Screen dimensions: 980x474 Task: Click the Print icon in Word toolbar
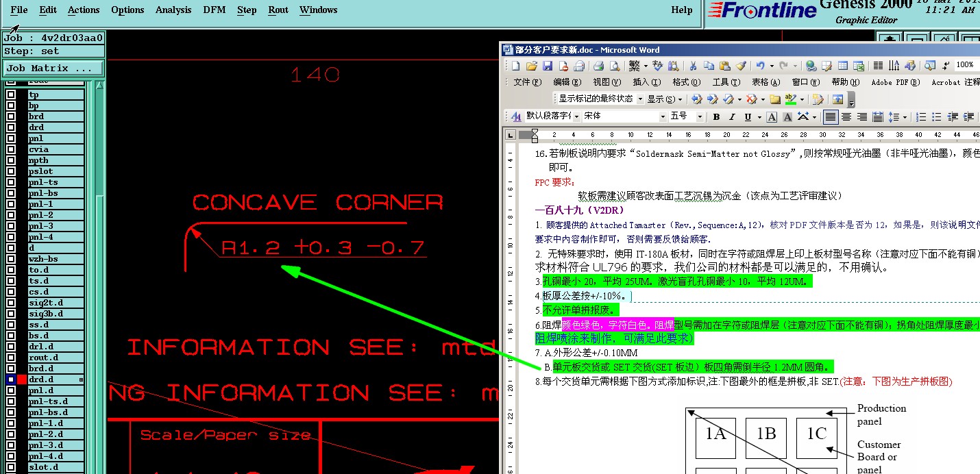tap(598, 66)
